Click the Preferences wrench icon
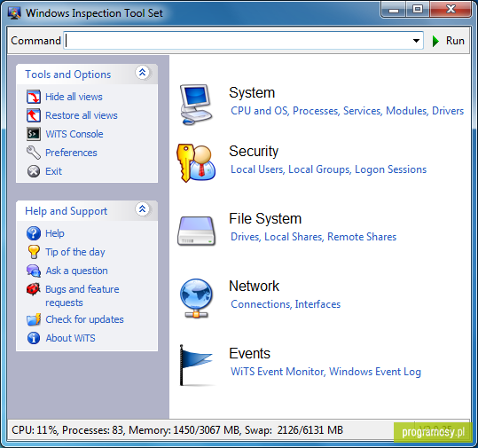The image size is (478, 448). tap(33, 153)
